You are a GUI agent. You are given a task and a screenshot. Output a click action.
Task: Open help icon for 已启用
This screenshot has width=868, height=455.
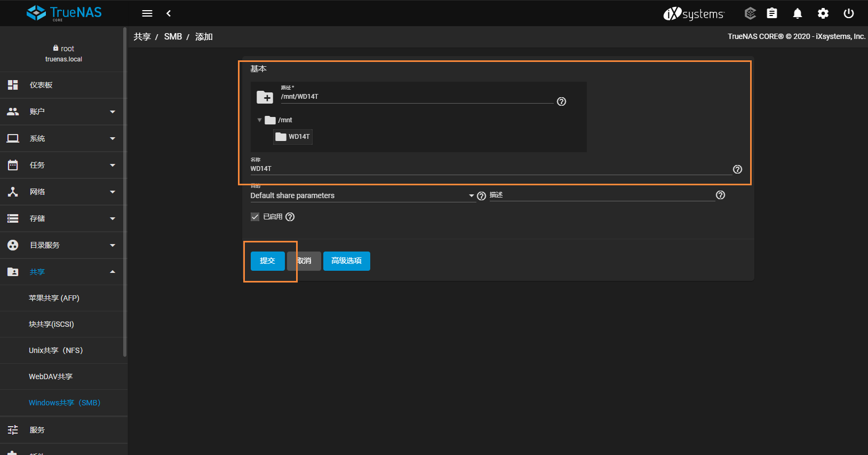coord(290,217)
